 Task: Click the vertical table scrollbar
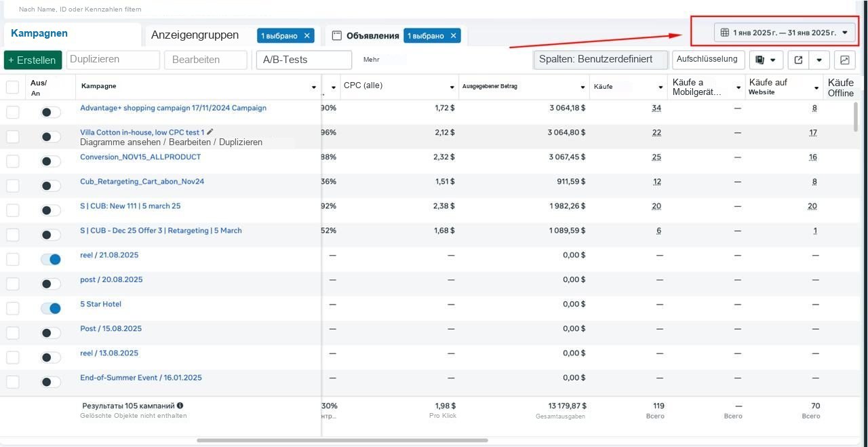click(x=856, y=115)
